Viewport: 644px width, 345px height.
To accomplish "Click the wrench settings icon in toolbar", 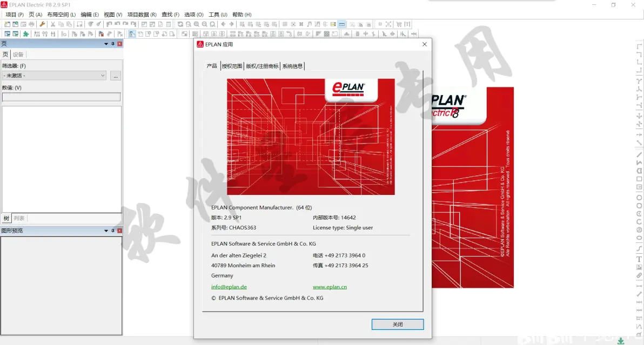I will click(42, 24).
